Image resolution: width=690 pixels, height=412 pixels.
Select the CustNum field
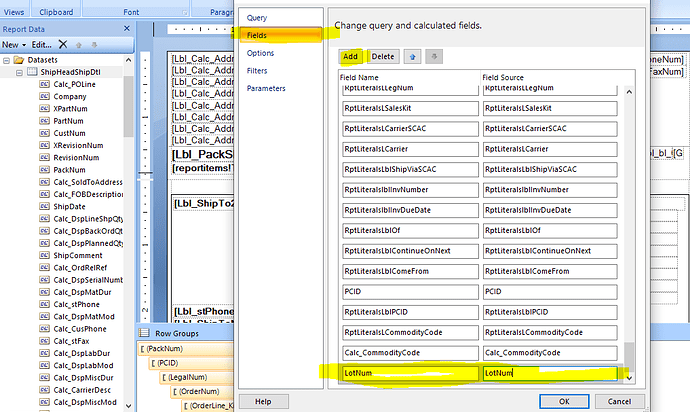[69, 133]
